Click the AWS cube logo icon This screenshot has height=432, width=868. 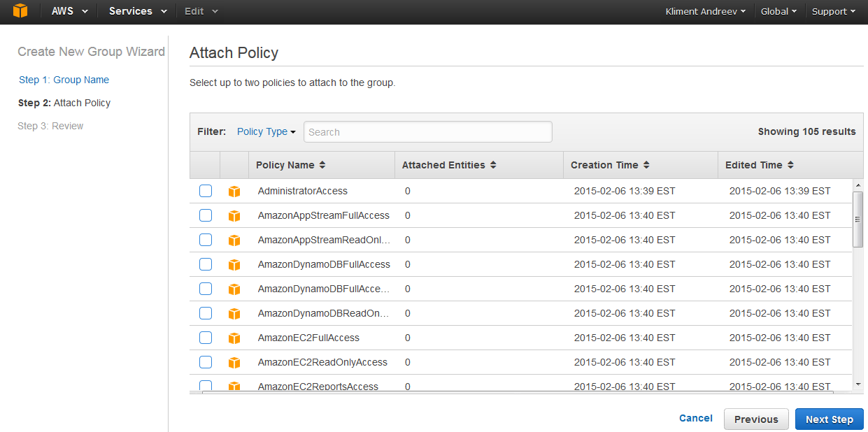click(x=20, y=11)
